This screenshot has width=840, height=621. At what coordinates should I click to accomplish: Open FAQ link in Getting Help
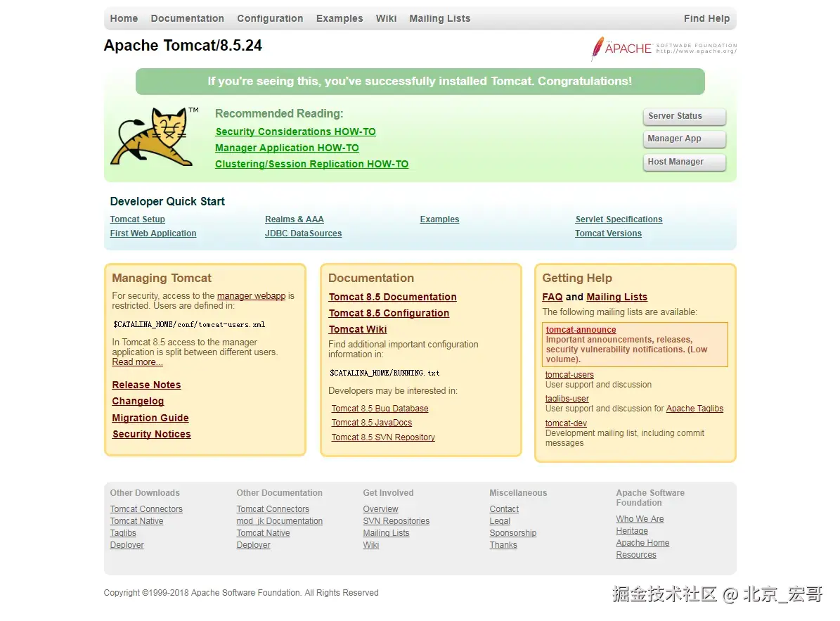tap(553, 297)
